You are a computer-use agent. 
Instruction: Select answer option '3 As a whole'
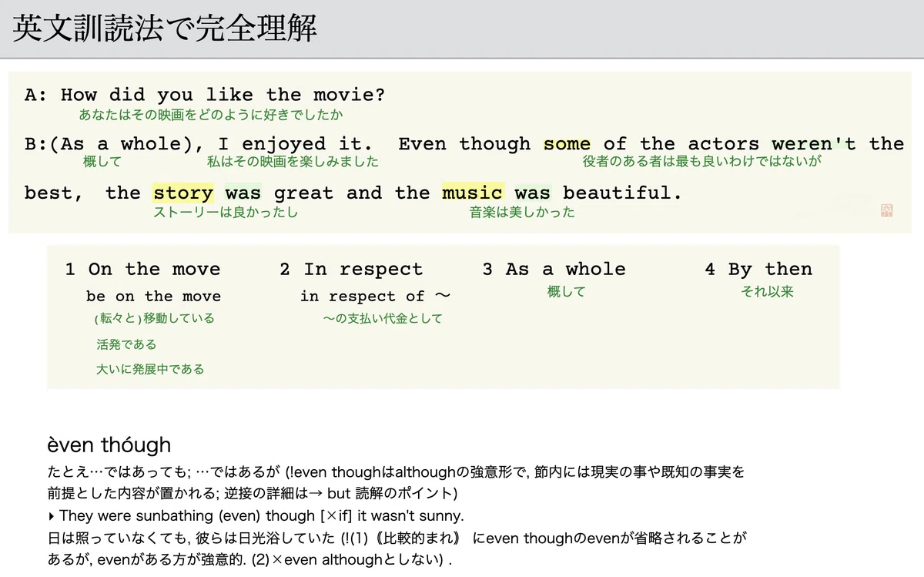pos(554,269)
